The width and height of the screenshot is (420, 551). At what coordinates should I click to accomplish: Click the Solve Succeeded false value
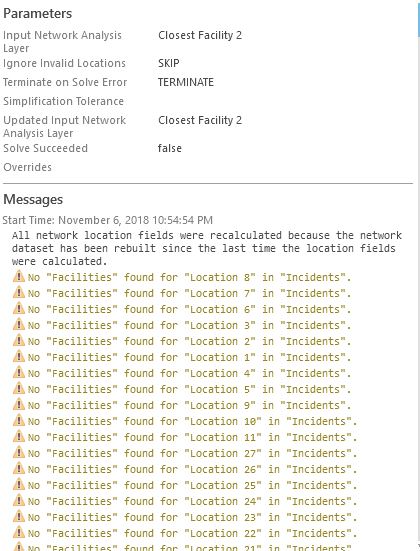pos(170,148)
